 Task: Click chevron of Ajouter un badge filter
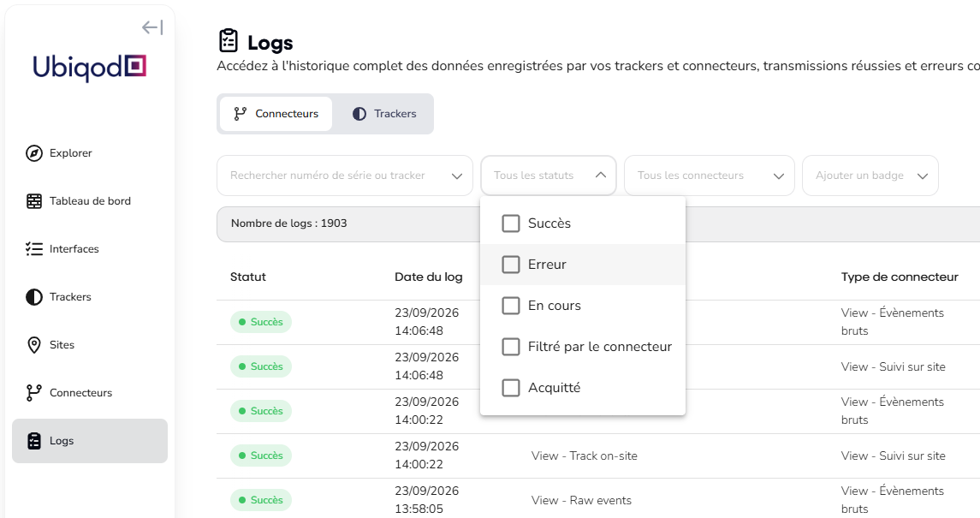coord(923,176)
